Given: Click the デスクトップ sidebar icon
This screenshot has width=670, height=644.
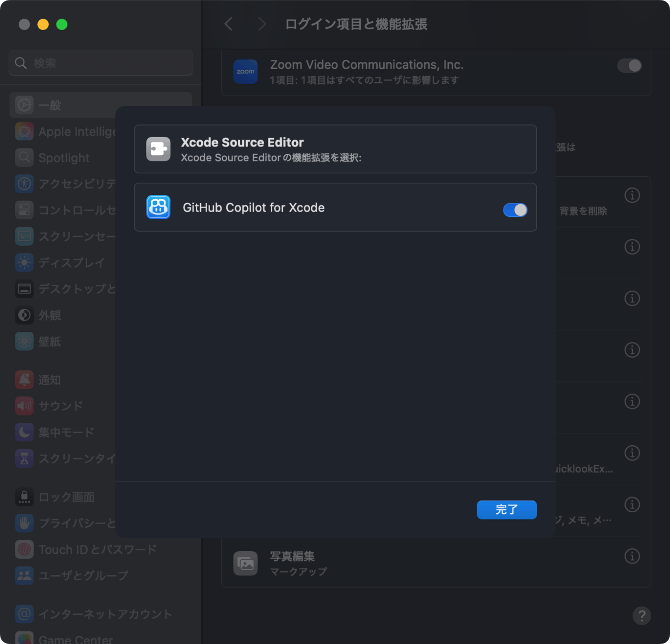Looking at the screenshot, I should pos(24,289).
